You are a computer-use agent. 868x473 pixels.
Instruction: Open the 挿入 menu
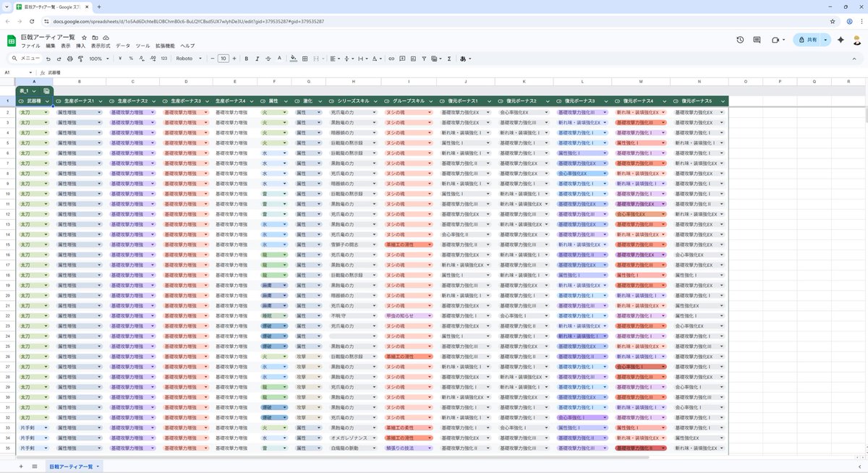pyautogui.click(x=81, y=46)
